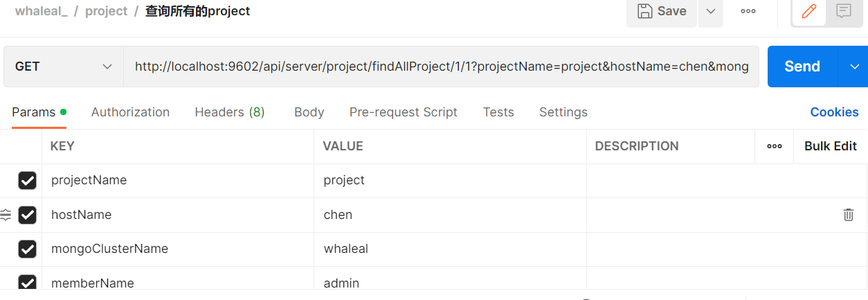Click Bulk Edit for parameters

pos(831,146)
